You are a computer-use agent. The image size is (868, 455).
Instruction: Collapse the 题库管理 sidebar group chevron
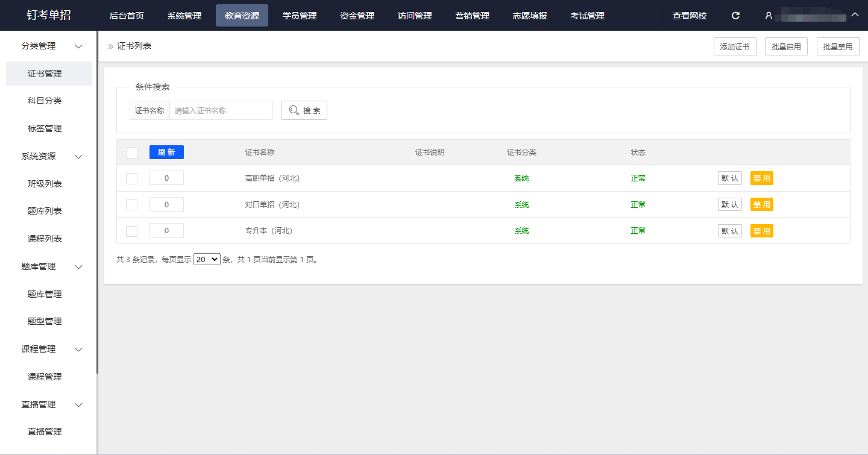(78, 267)
